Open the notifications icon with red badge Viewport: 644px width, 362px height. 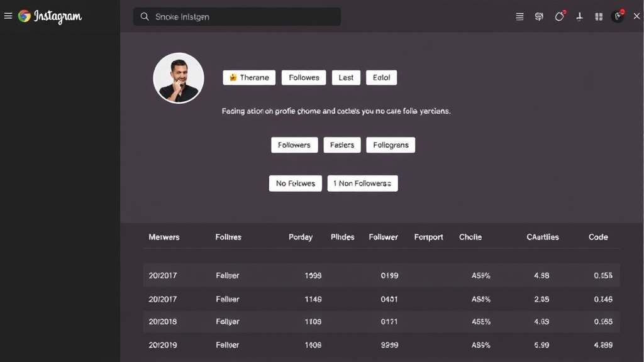(x=559, y=16)
